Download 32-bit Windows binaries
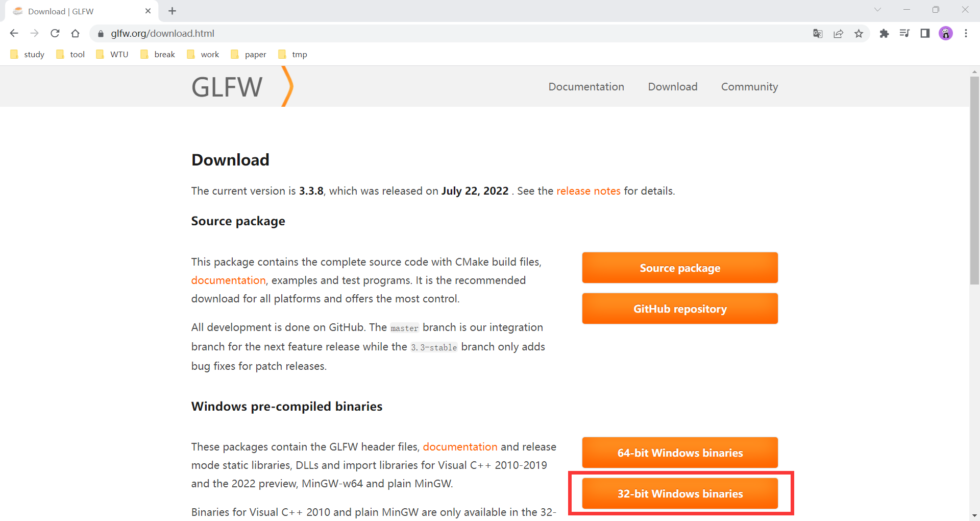 (680, 493)
